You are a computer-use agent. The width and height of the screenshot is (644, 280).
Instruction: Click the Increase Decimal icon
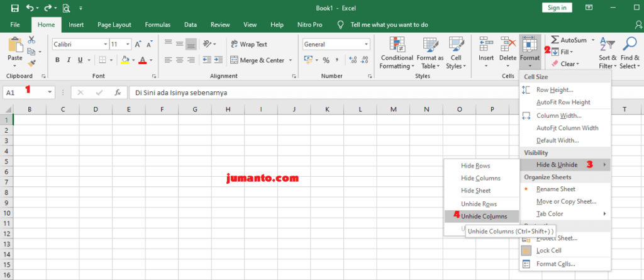(x=352, y=60)
